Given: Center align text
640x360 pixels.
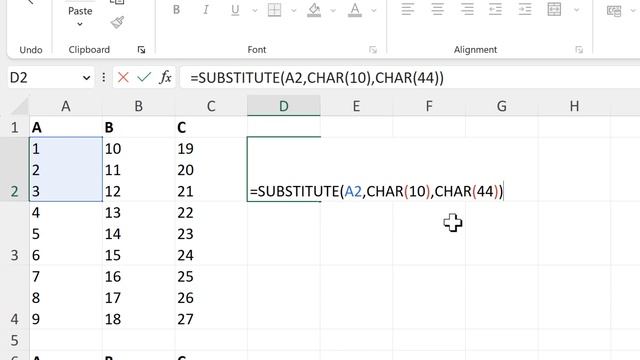Looking at the screenshot, I should pyautogui.click(x=438, y=9).
